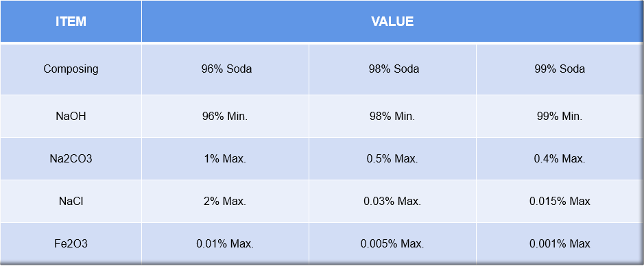This screenshot has height=266, width=644.
Task: Click the 0.4% Max. cell
Action: pos(560,159)
